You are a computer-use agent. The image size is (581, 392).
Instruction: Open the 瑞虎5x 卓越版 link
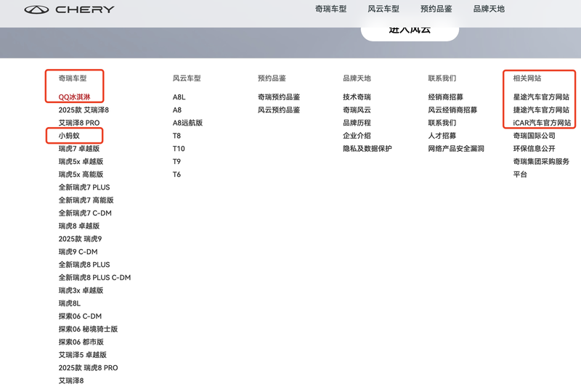point(81,162)
